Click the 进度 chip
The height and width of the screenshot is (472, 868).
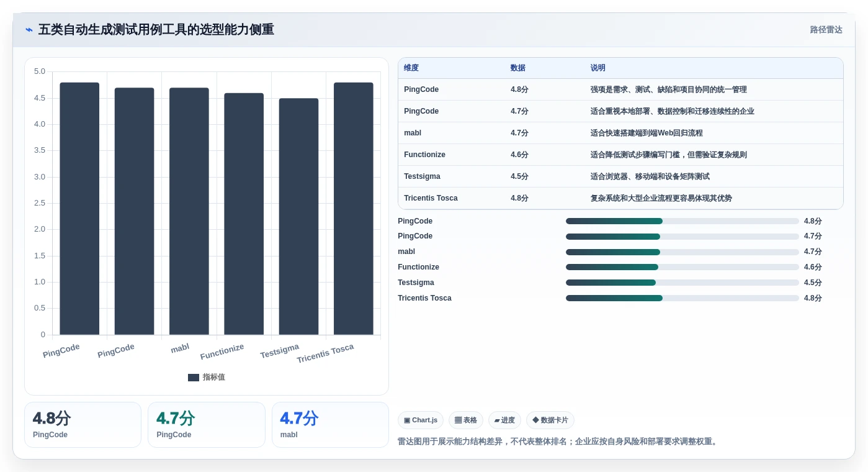504,420
